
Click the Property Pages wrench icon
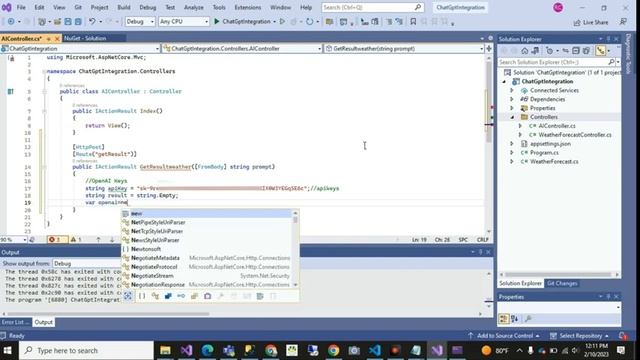pos(528,319)
